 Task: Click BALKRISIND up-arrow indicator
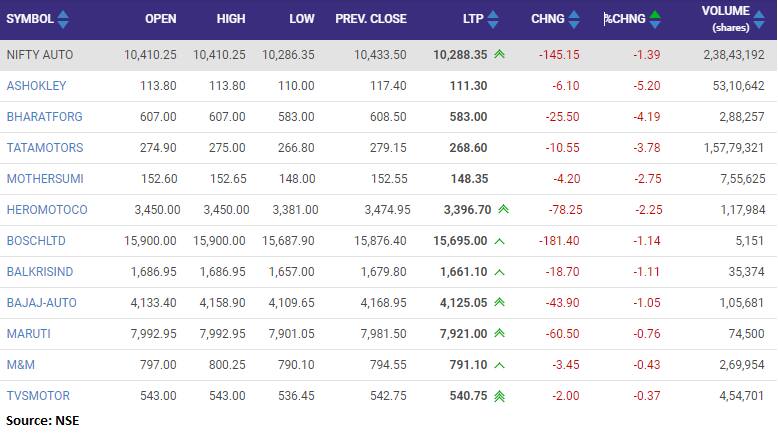[x=499, y=272]
